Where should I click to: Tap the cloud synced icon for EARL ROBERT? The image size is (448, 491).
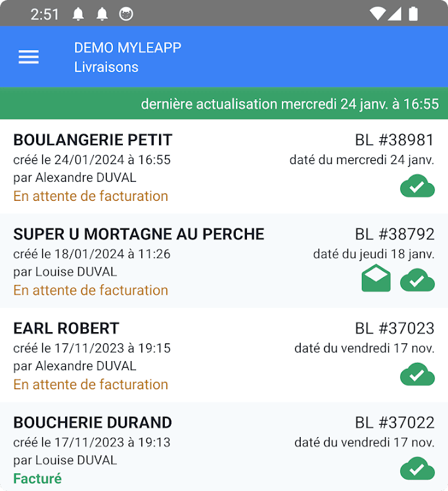tap(417, 374)
